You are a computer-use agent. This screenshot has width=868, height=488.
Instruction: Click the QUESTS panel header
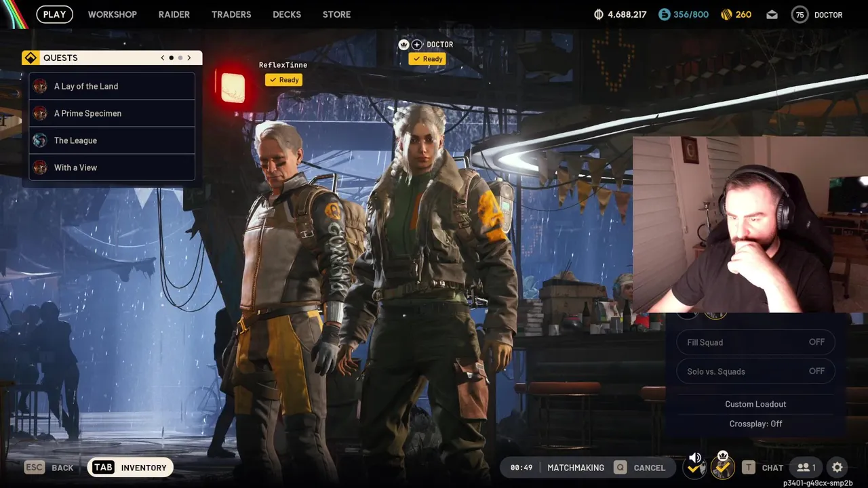pyautogui.click(x=112, y=58)
